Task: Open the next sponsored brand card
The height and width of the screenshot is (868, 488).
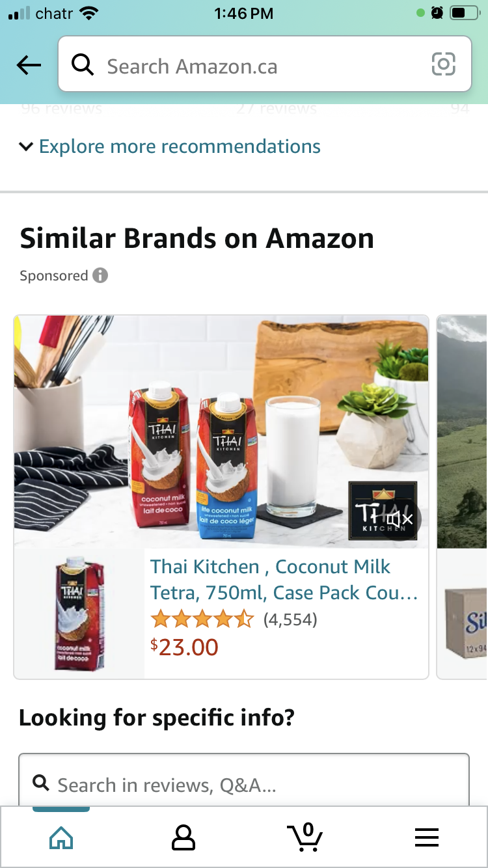Action: [462, 497]
